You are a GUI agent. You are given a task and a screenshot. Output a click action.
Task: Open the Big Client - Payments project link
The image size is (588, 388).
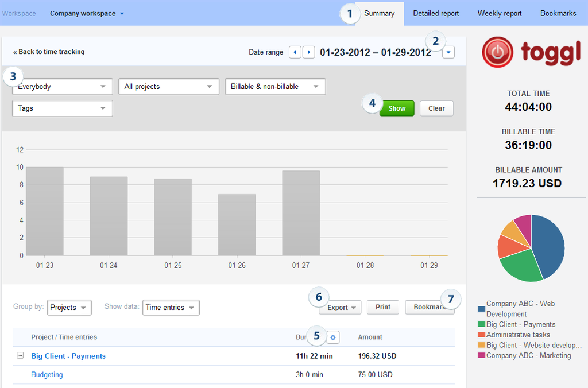(x=68, y=356)
